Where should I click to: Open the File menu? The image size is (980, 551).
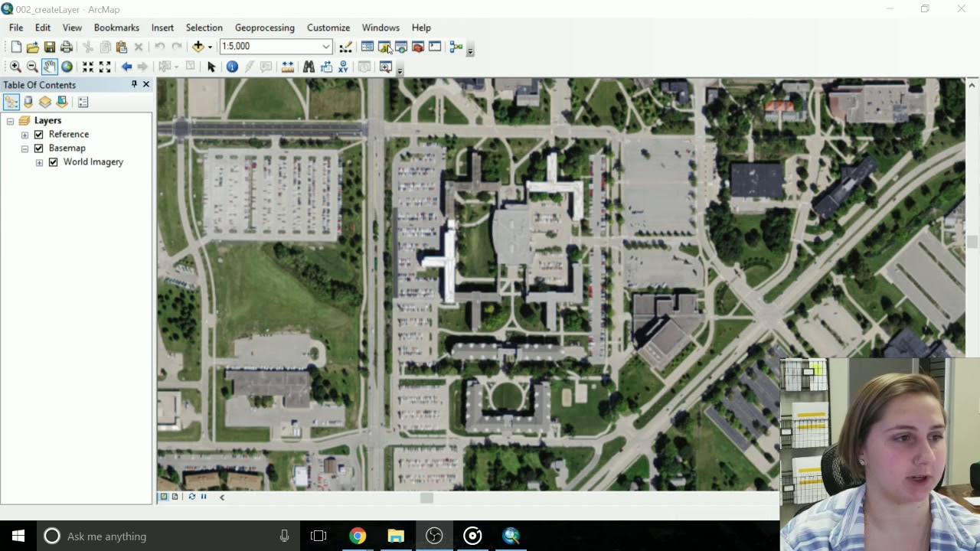tap(16, 28)
